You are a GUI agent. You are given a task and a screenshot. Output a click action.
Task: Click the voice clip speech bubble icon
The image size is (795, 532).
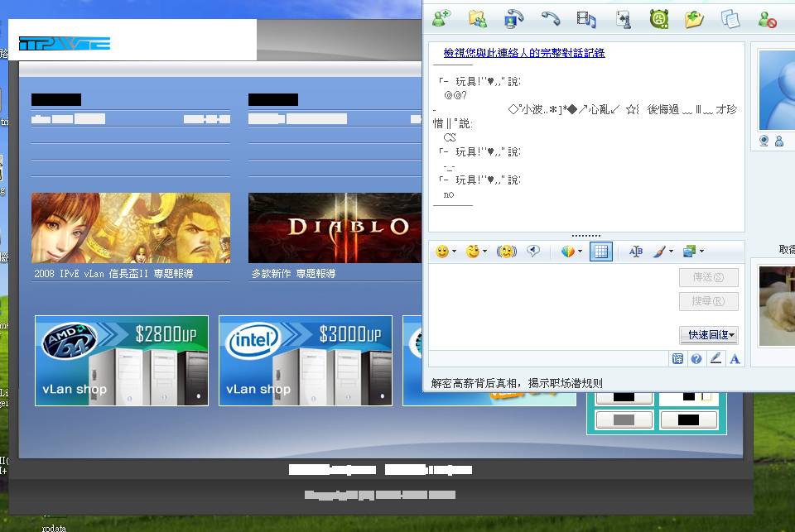click(532, 251)
